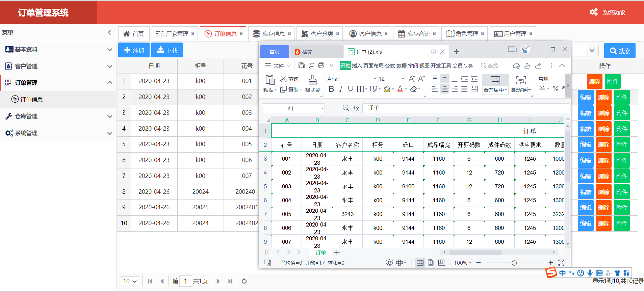This screenshot has width=644, height=292.
Task: Expand the 基本资料 sidebar menu
Action: click(x=58, y=50)
